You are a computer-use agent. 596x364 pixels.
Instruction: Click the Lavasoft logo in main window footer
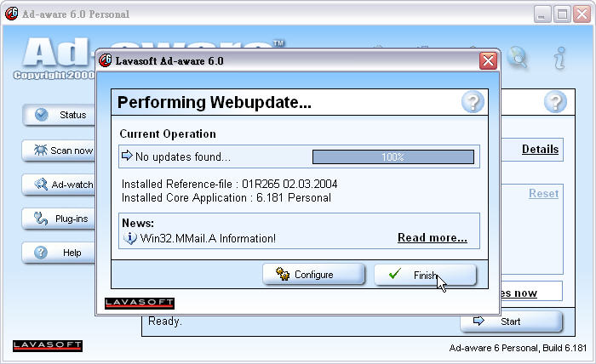tap(48, 346)
